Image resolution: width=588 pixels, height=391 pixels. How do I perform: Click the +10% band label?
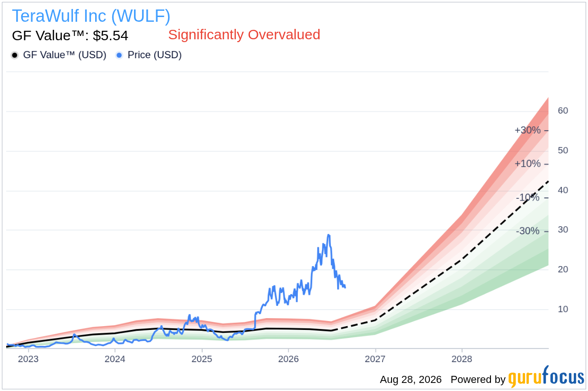click(527, 164)
